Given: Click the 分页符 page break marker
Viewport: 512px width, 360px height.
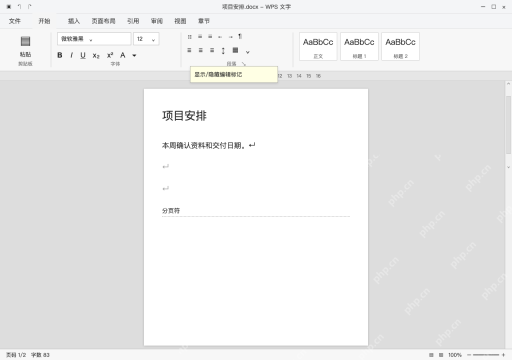Looking at the screenshot, I should click(x=171, y=211).
